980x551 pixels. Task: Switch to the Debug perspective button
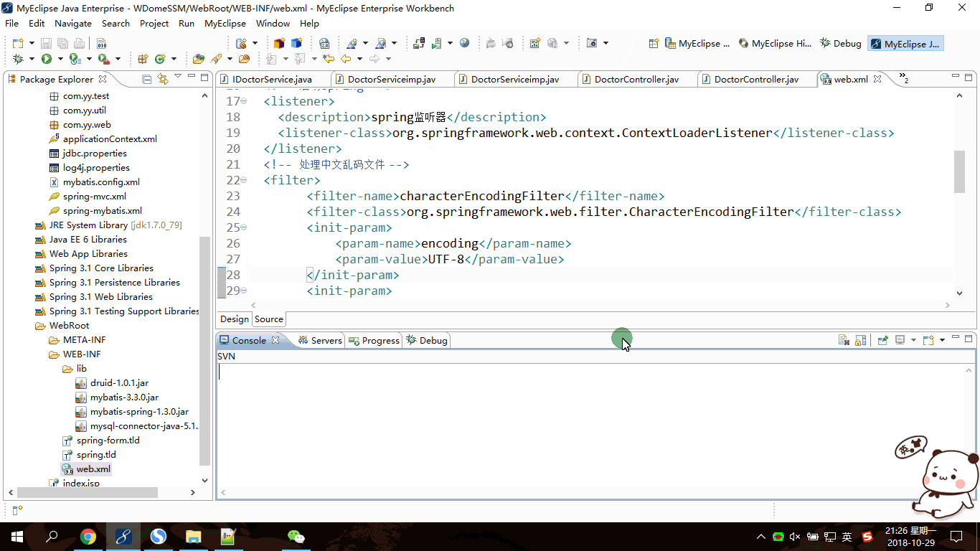point(841,44)
